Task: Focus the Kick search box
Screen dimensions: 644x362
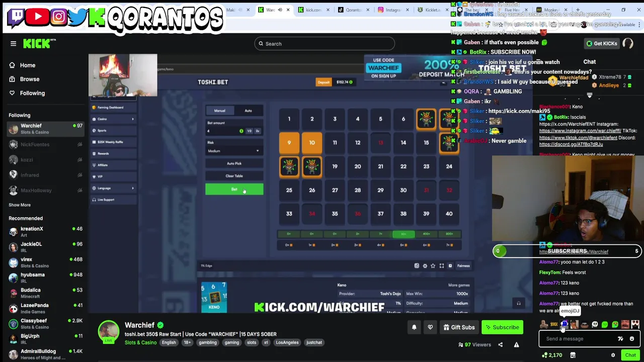Action: coord(325,44)
